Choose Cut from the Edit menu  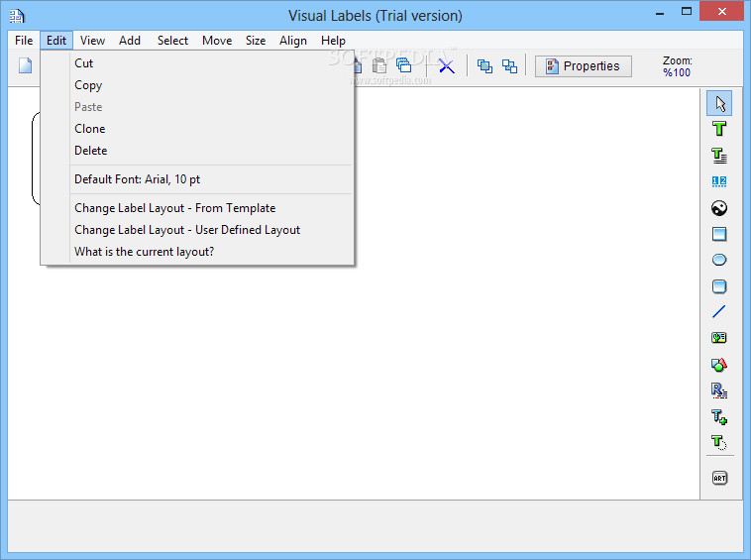(197, 63)
